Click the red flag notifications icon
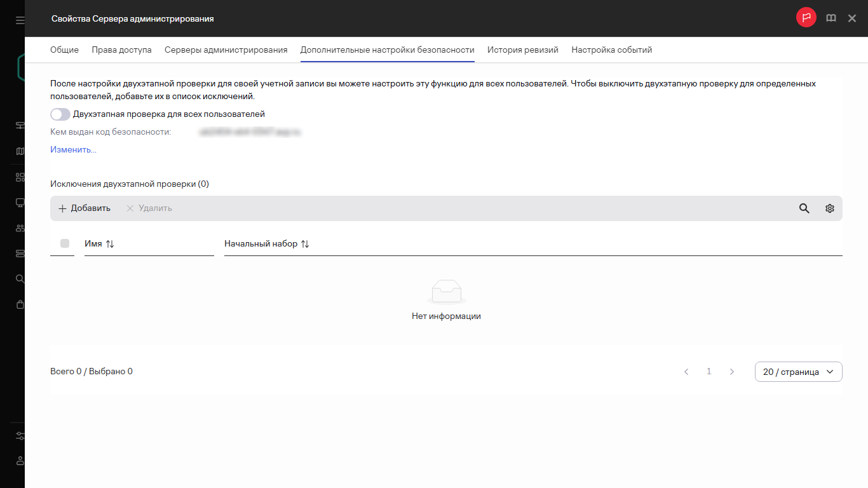868x488 pixels. (x=806, y=18)
